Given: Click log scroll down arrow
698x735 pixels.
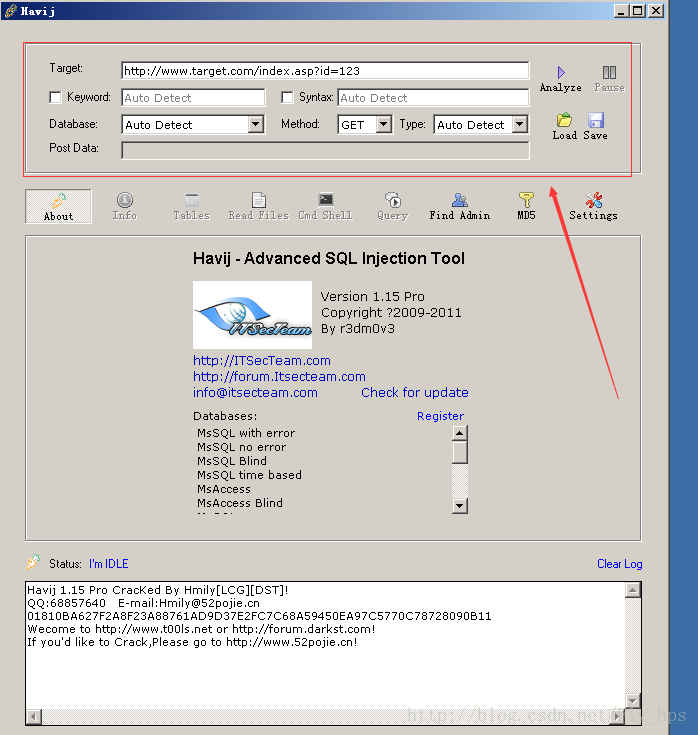Looking at the screenshot, I should pyautogui.click(x=633, y=700).
